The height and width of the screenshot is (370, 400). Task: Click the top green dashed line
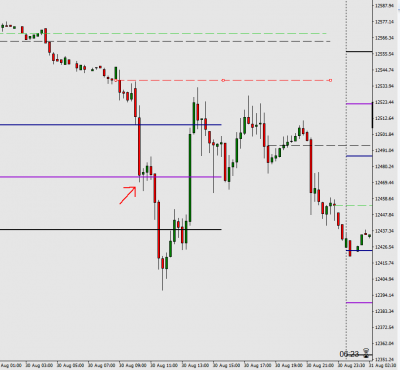[163, 33]
